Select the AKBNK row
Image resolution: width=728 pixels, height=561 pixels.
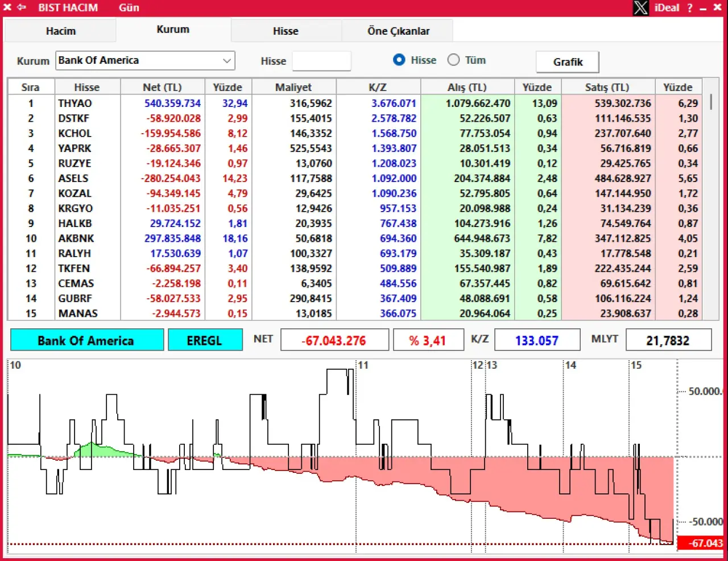tap(355, 238)
